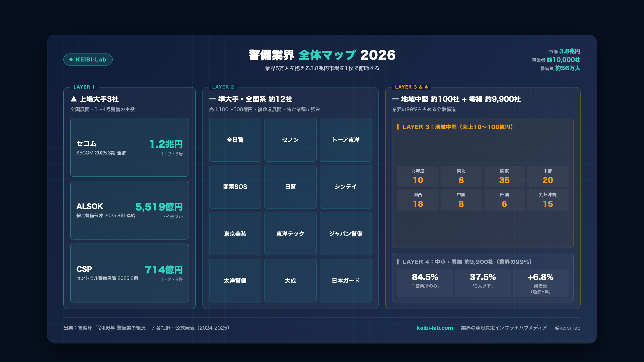Select the 関西 region cell
The width and height of the screenshot is (644, 362).
418,200
